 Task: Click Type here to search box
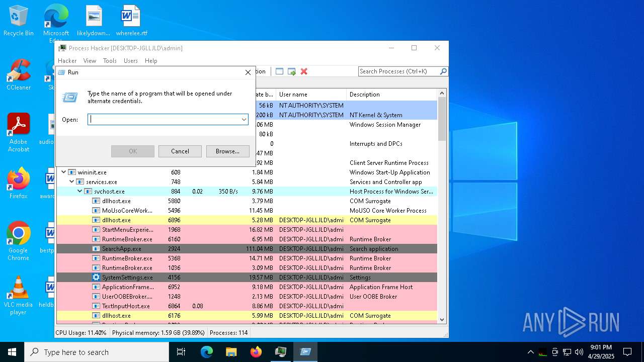click(x=97, y=352)
